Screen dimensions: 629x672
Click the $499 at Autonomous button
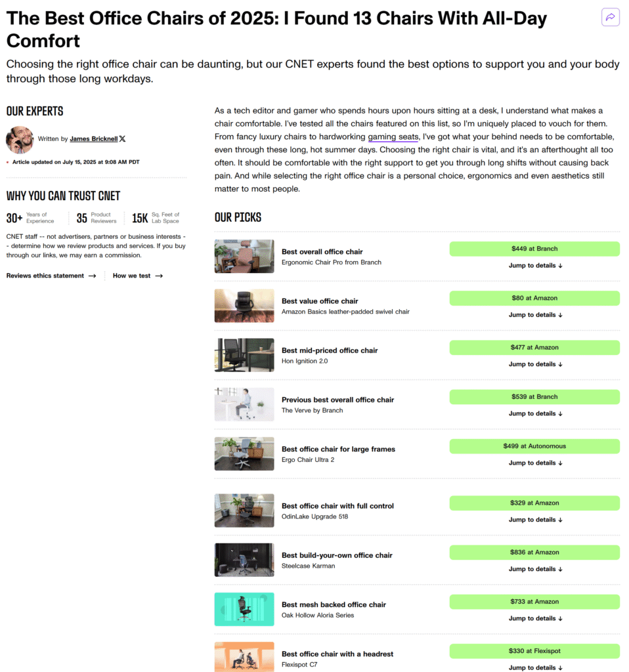(x=534, y=446)
